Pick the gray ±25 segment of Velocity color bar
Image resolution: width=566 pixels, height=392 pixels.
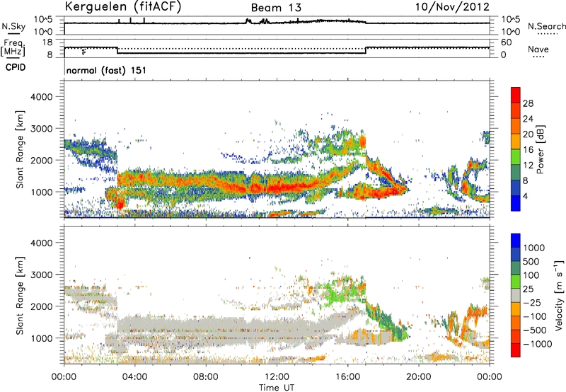click(x=516, y=295)
